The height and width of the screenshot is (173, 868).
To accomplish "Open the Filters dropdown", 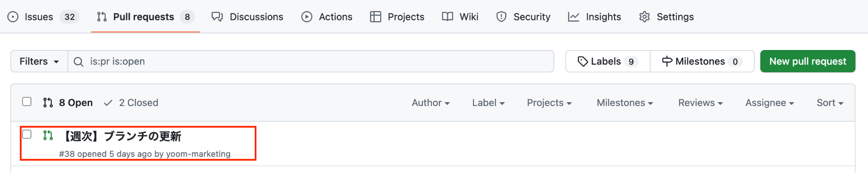I will (x=39, y=61).
